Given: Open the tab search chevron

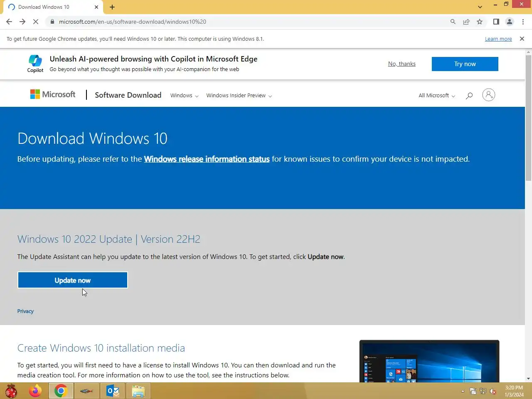Looking at the screenshot, I should coord(480,7).
